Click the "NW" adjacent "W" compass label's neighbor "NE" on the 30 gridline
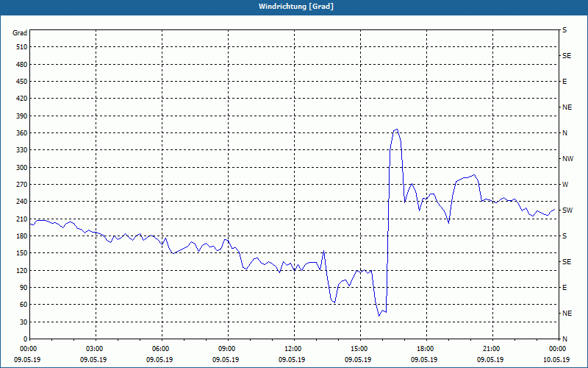The width and height of the screenshot is (588, 368). coord(567,314)
